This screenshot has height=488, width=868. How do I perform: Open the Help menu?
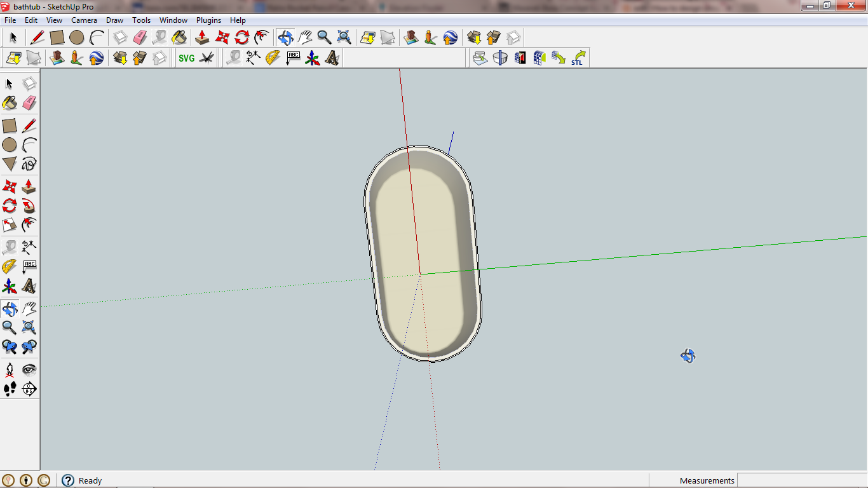click(x=238, y=20)
